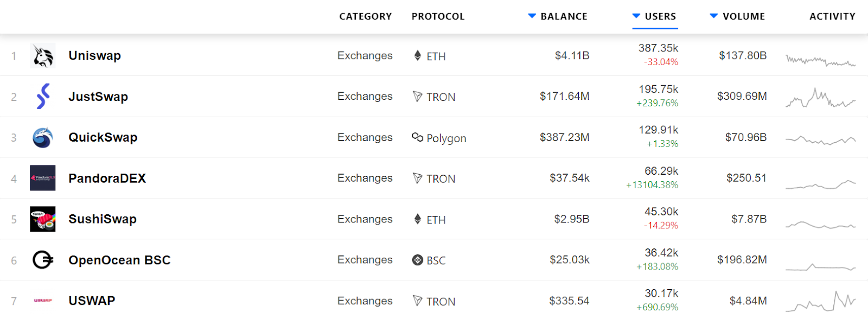Click the USWAP red logo

click(42, 301)
